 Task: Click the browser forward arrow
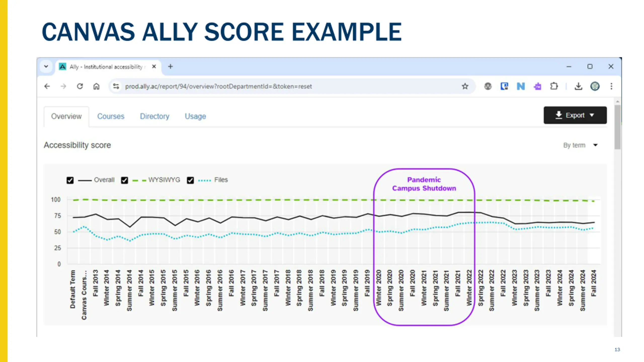coord(63,86)
